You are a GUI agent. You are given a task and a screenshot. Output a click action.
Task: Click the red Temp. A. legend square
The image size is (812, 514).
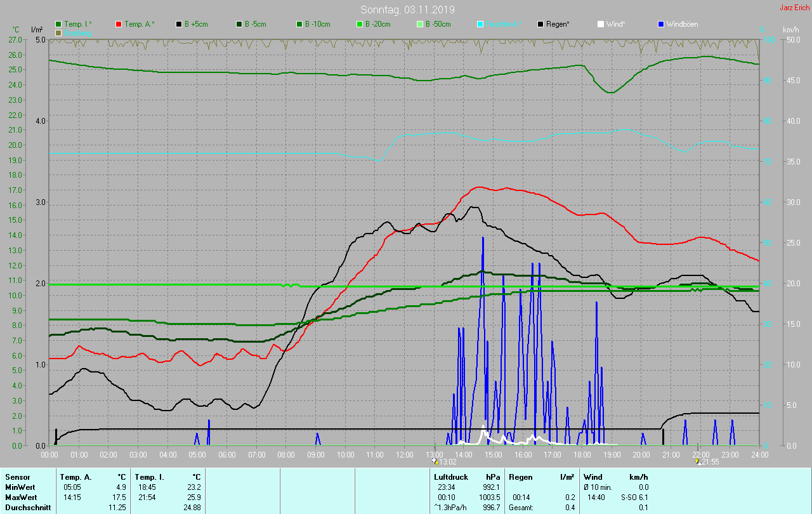click(x=119, y=24)
